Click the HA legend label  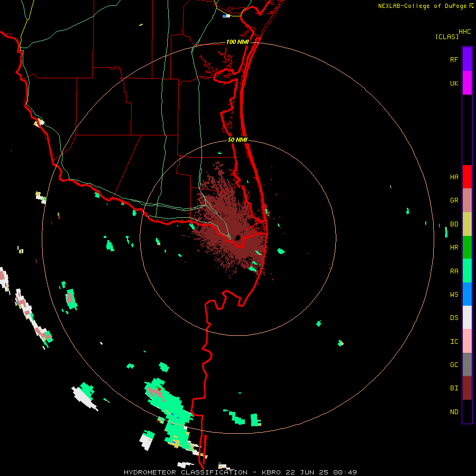coord(454,177)
